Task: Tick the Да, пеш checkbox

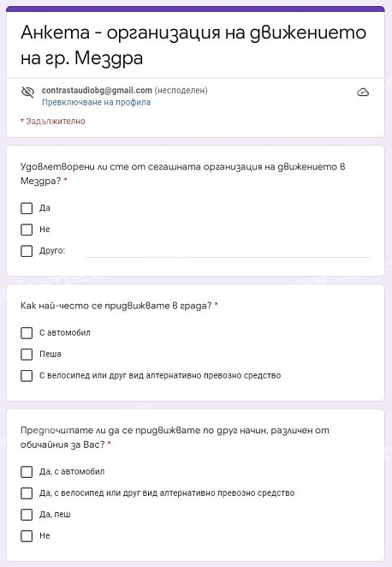Action: [27, 515]
